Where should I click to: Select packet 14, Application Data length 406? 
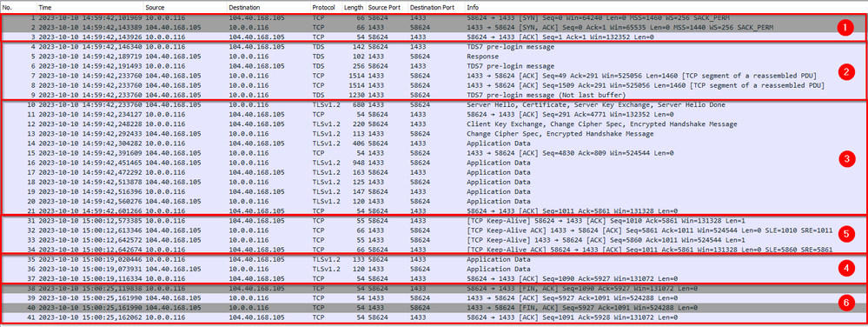pos(434,143)
